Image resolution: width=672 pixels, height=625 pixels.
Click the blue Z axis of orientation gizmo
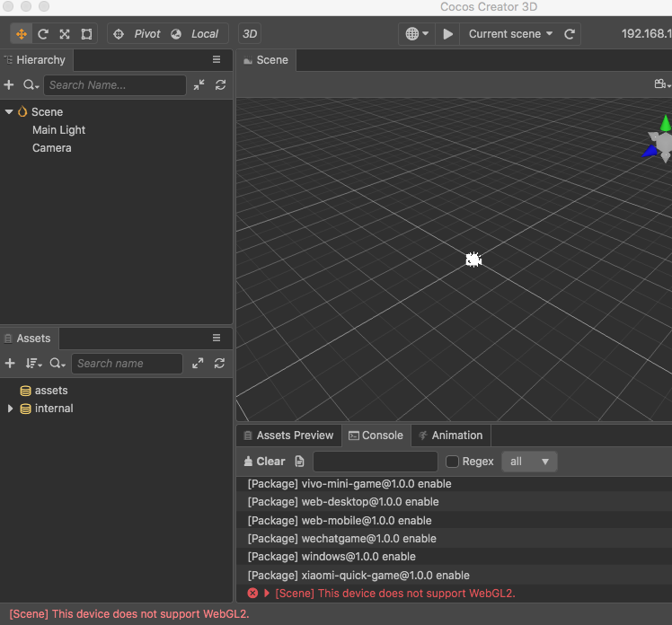pyautogui.click(x=650, y=152)
